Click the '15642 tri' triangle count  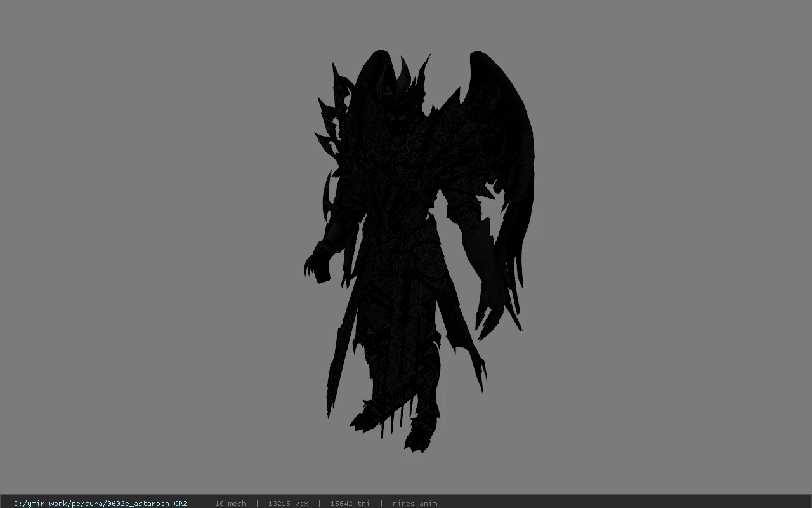(350, 504)
